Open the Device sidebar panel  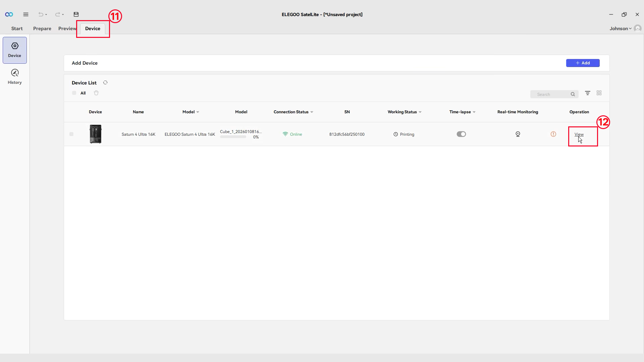click(15, 50)
